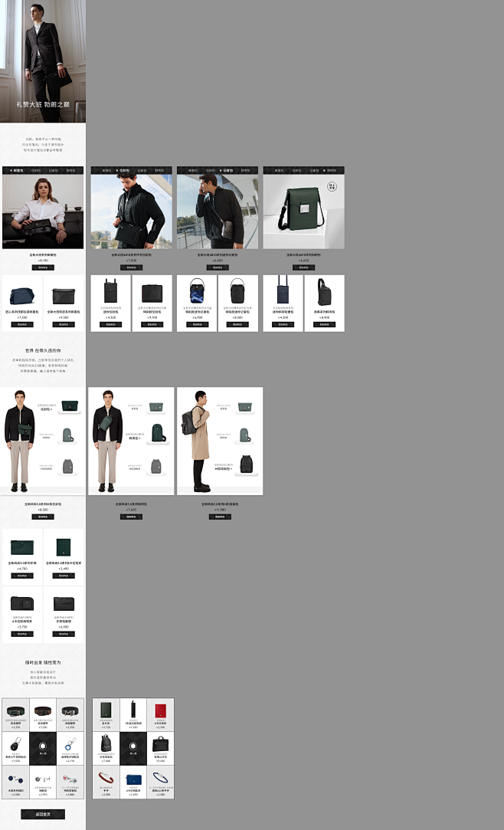The image size is (504, 830).
Task: Click buy button for black ¥9,500 messenger bag
Action: point(64,324)
